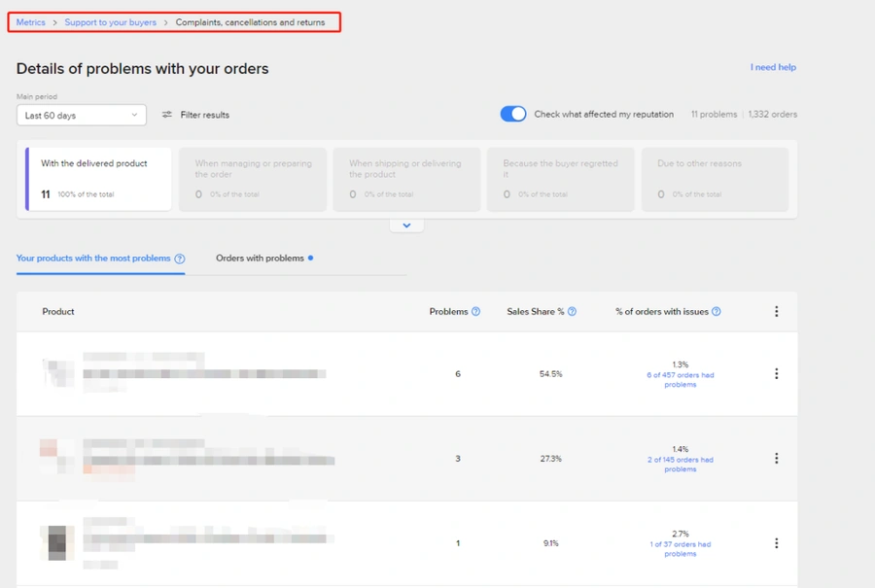Select Because the buyer regretted it card
The image size is (875, 588).
click(x=561, y=179)
